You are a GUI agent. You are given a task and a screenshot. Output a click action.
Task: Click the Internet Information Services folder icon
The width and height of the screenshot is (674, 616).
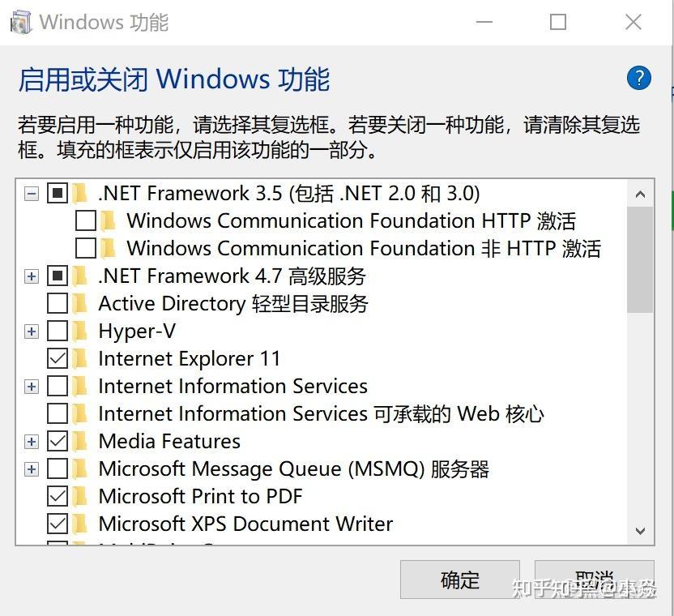coord(80,386)
